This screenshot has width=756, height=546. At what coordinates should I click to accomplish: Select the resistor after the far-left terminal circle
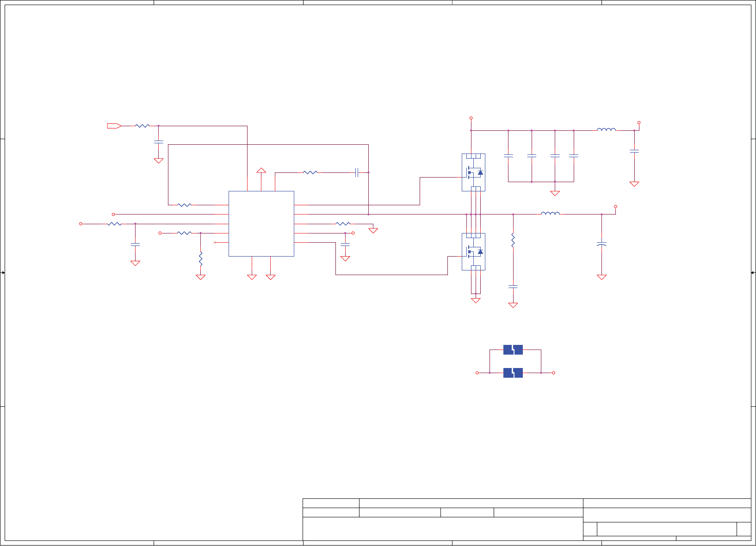coord(114,224)
